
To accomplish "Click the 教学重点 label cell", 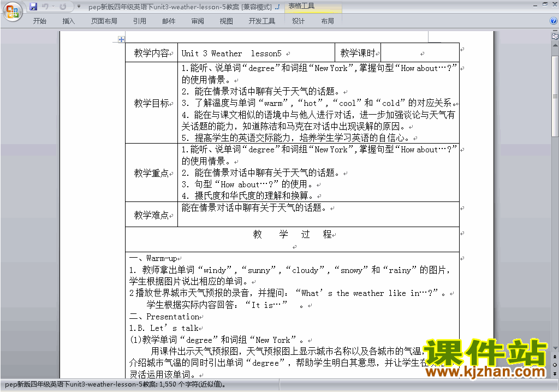I will click(152, 173).
